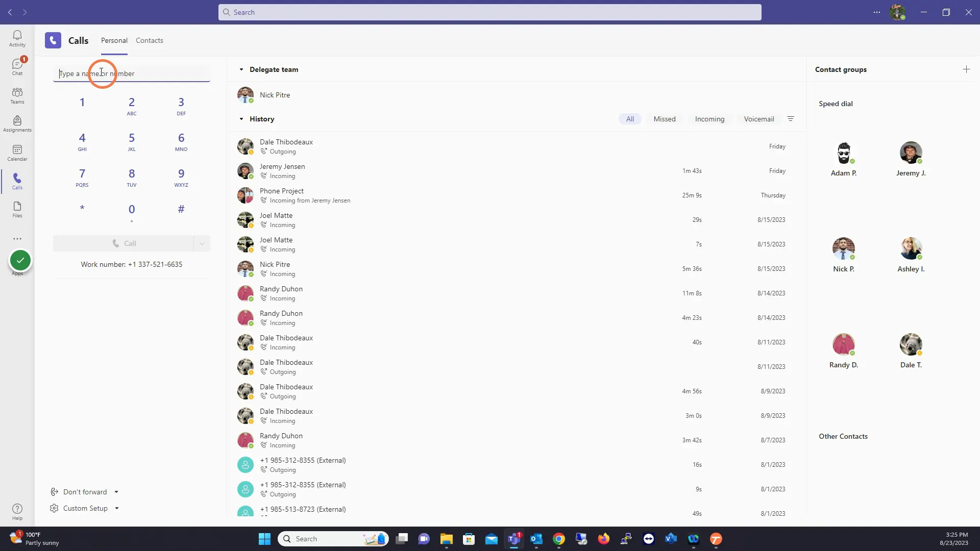
Task: Filter history by Voicemail
Action: [759, 119]
